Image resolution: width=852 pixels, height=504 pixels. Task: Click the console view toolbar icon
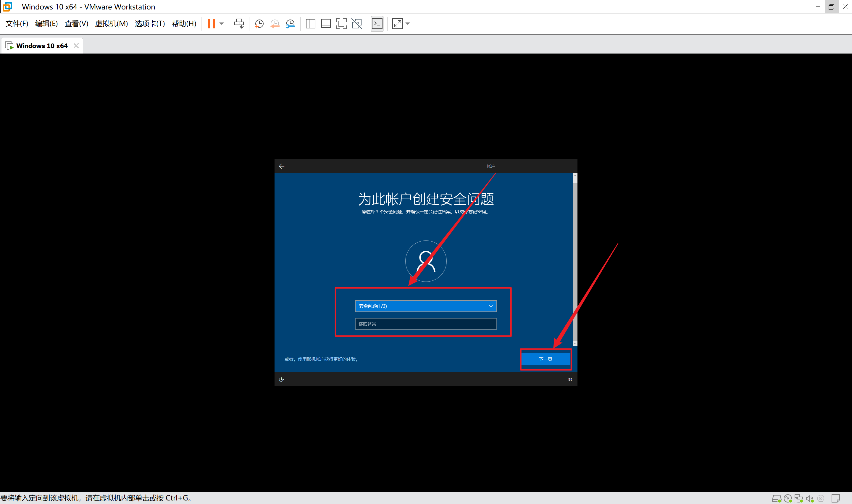pyautogui.click(x=377, y=23)
